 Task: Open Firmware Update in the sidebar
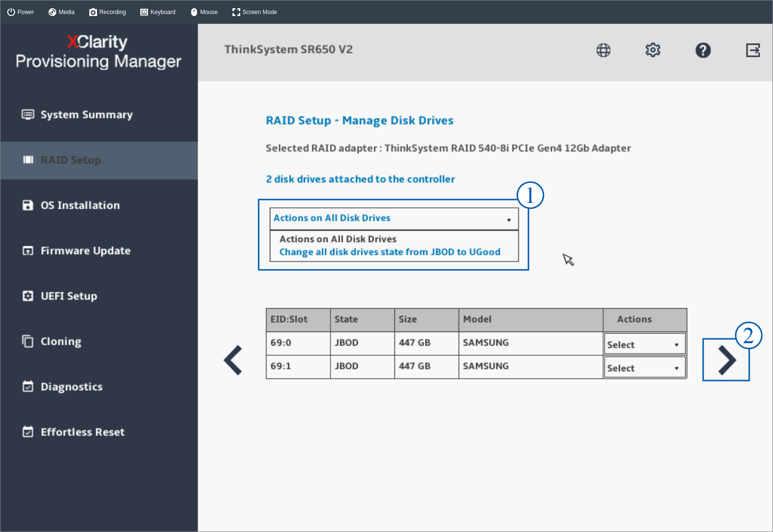point(99,251)
